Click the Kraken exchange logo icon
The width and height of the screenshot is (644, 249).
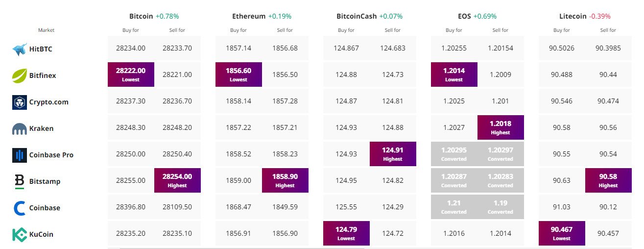[20, 128]
